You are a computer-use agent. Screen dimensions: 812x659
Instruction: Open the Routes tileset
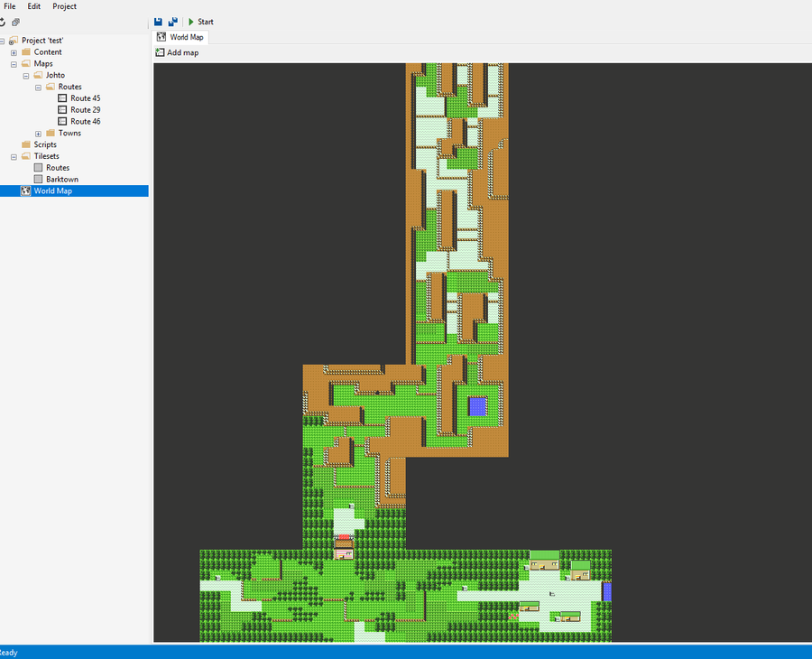tap(58, 167)
